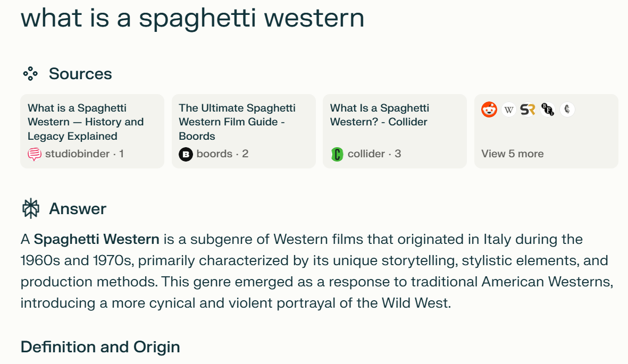
Task: Click the Answer heading text
Action: click(78, 209)
